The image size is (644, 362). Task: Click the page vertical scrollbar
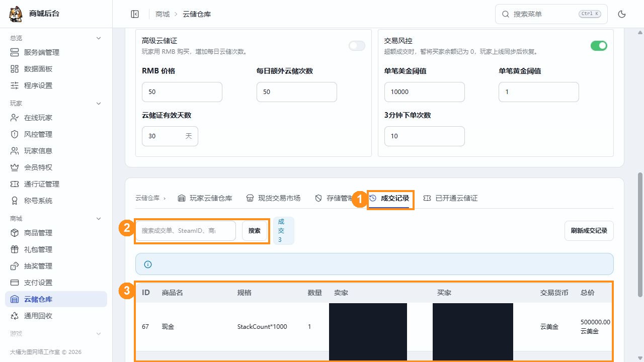[x=640, y=235]
